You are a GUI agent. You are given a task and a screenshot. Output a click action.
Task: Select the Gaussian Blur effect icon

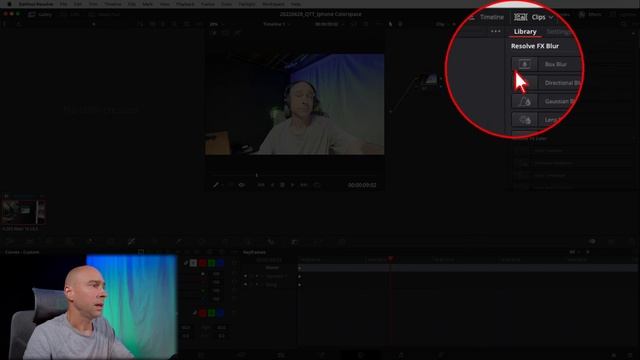point(524,101)
